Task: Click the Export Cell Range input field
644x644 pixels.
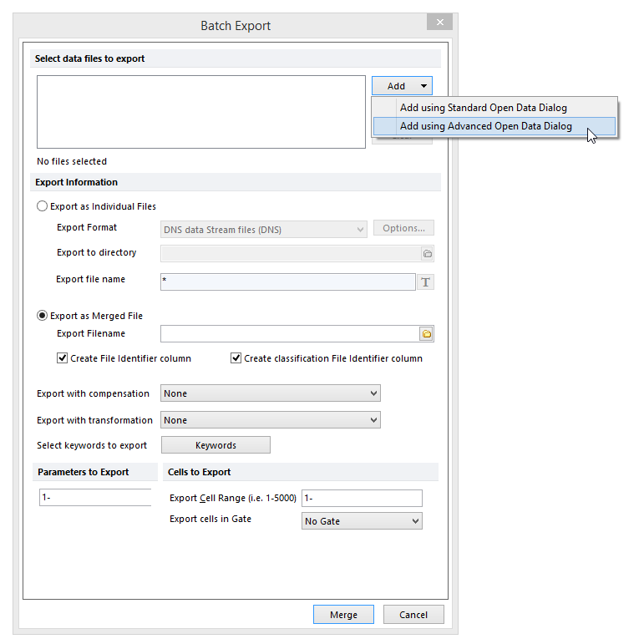Action: pyautogui.click(x=362, y=498)
